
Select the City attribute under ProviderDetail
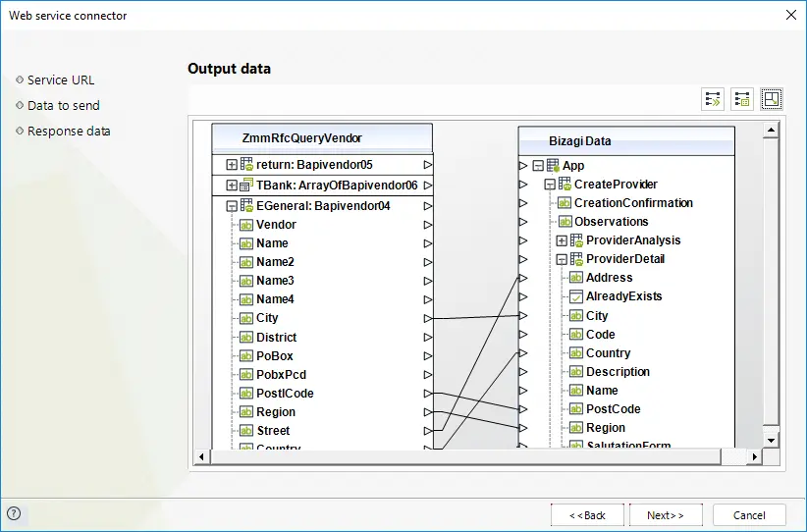(597, 316)
